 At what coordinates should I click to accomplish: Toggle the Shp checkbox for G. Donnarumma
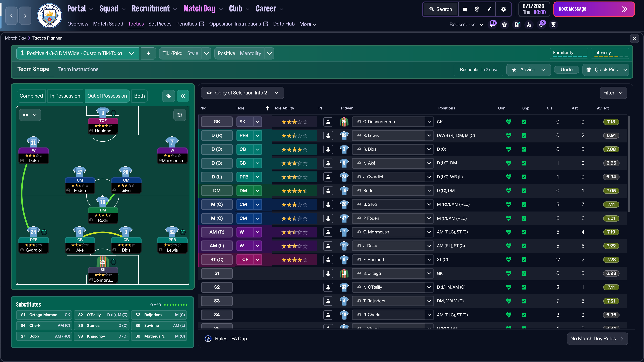point(524,122)
